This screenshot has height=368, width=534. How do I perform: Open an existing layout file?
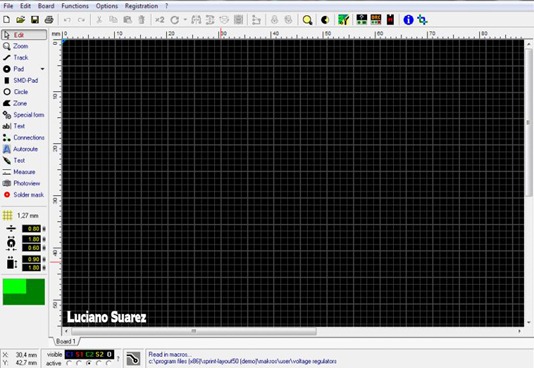(x=20, y=20)
